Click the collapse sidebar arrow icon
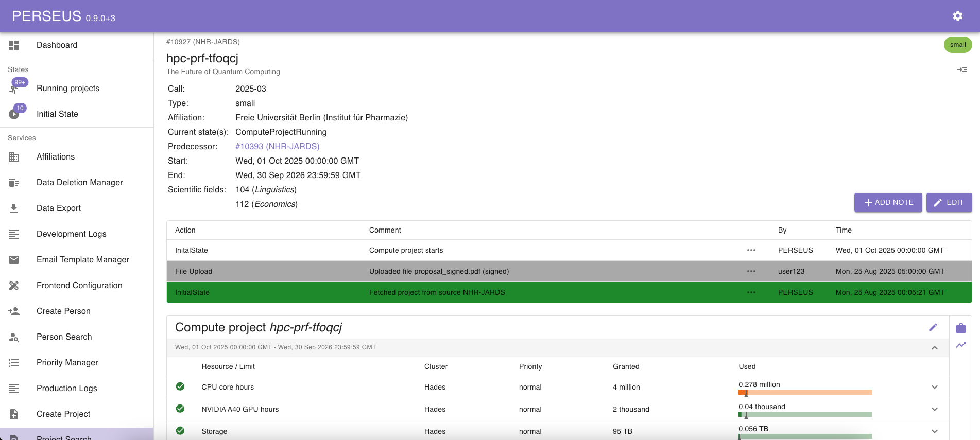Viewport: 980px width, 440px height. pos(961,69)
